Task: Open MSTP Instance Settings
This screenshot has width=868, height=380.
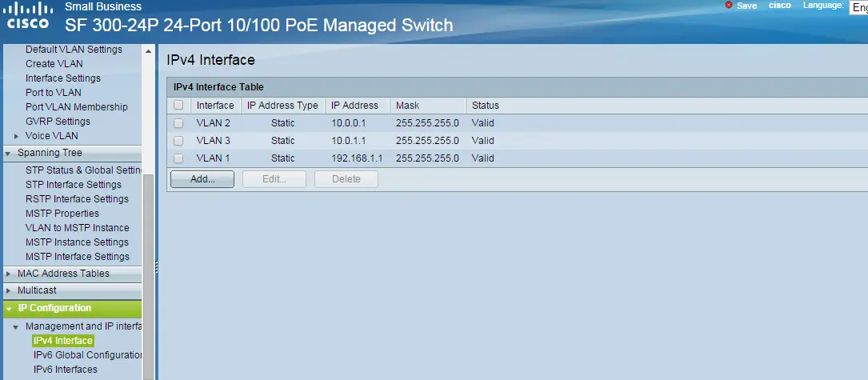Action: click(x=77, y=242)
